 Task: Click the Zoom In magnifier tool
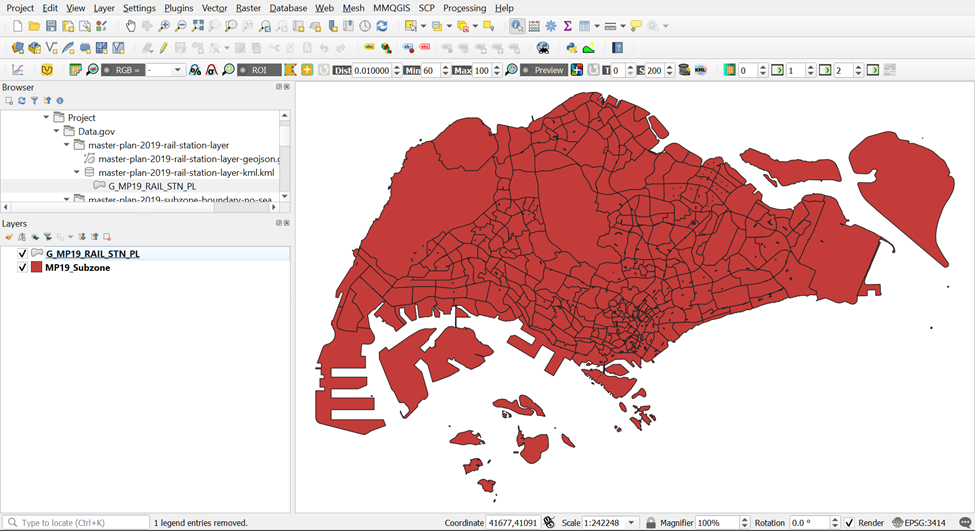(164, 26)
